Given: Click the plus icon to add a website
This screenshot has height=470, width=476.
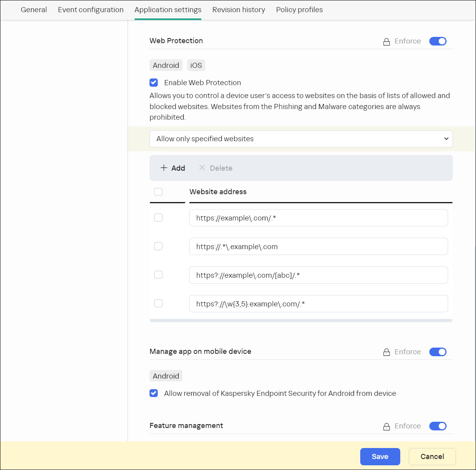Looking at the screenshot, I should [x=164, y=168].
